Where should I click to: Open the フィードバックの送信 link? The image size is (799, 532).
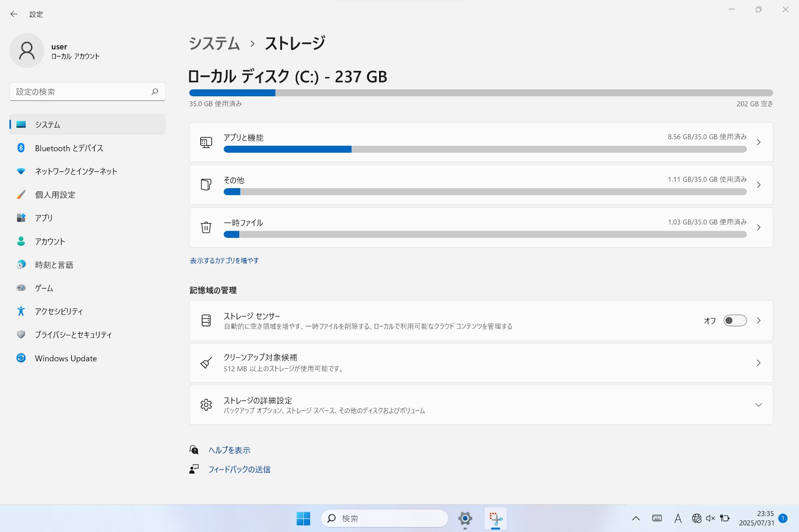click(x=239, y=469)
